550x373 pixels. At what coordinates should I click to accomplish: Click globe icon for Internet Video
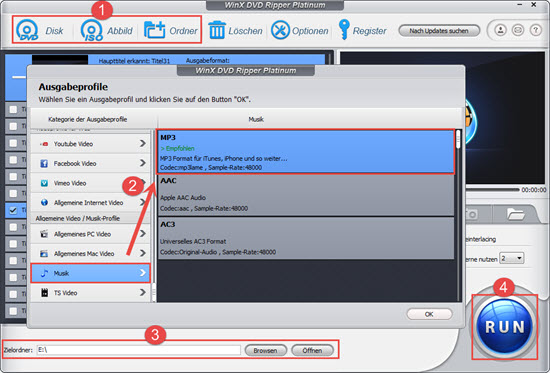coord(44,202)
